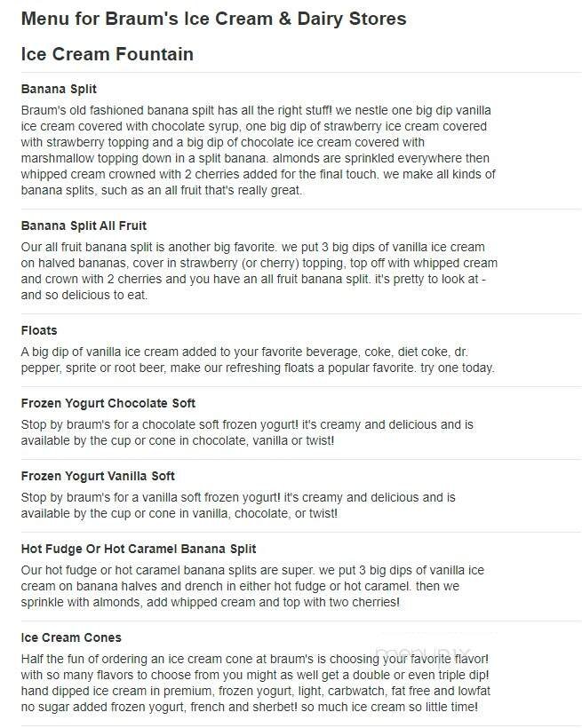This screenshot has width=582, height=728.
Task: Open the Banana Split menu item title
Action: (x=59, y=89)
